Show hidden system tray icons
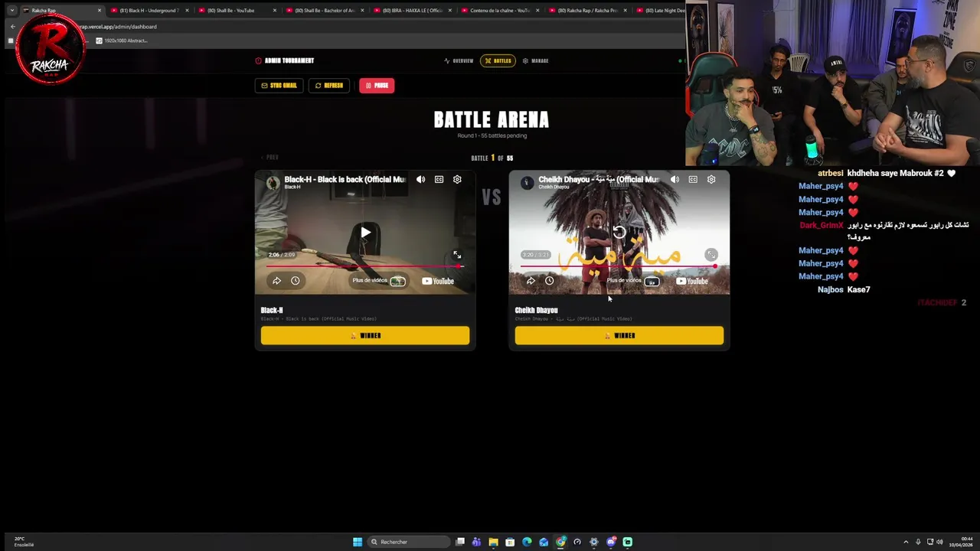Image resolution: width=980 pixels, height=551 pixels. (906, 542)
